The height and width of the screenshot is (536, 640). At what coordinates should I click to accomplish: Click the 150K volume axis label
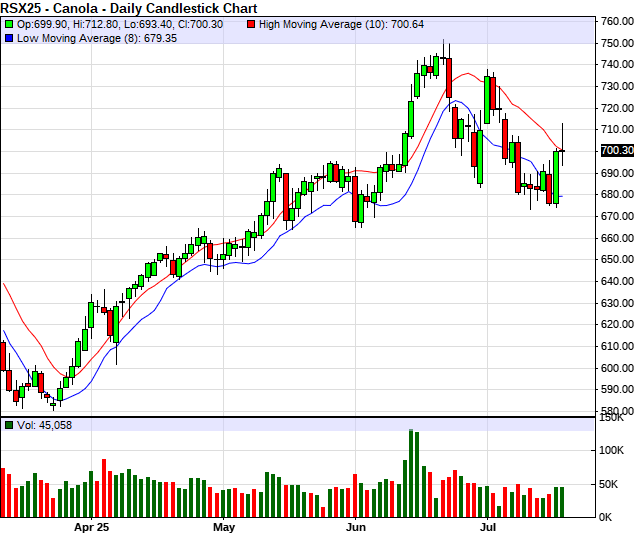point(614,419)
